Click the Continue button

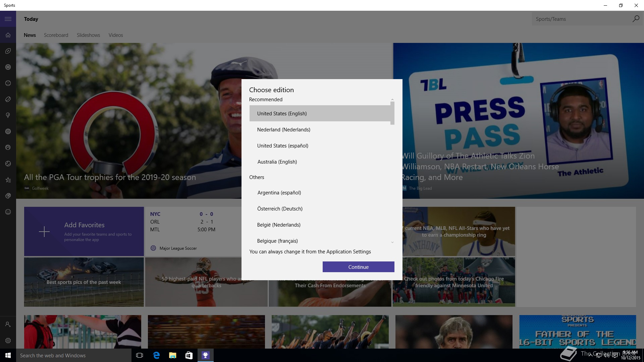coord(358,267)
